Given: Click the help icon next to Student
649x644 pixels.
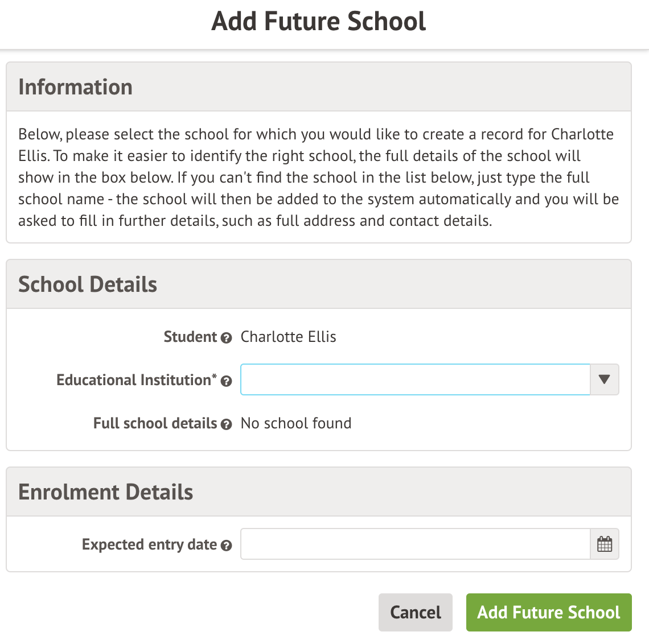Looking at the screenshot, I should (x=226, y=338).
